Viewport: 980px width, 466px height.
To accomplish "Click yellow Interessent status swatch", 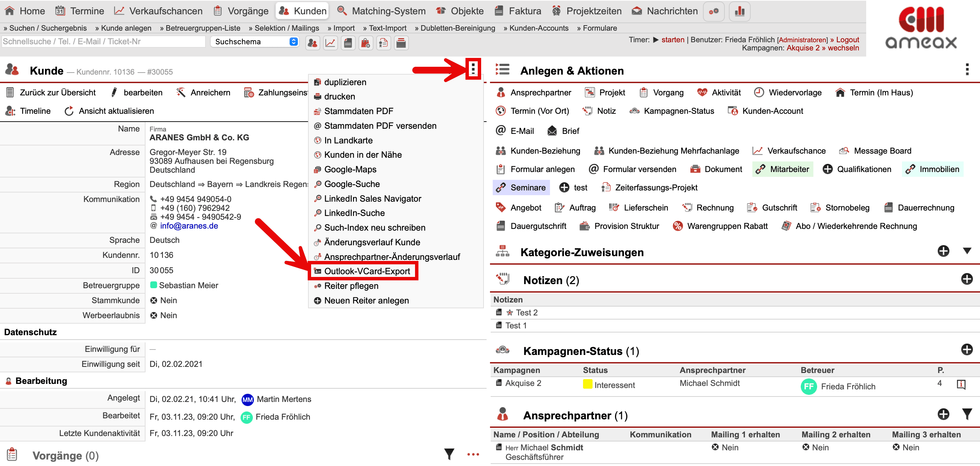I will pyautogui.click(x=587, y=384).
